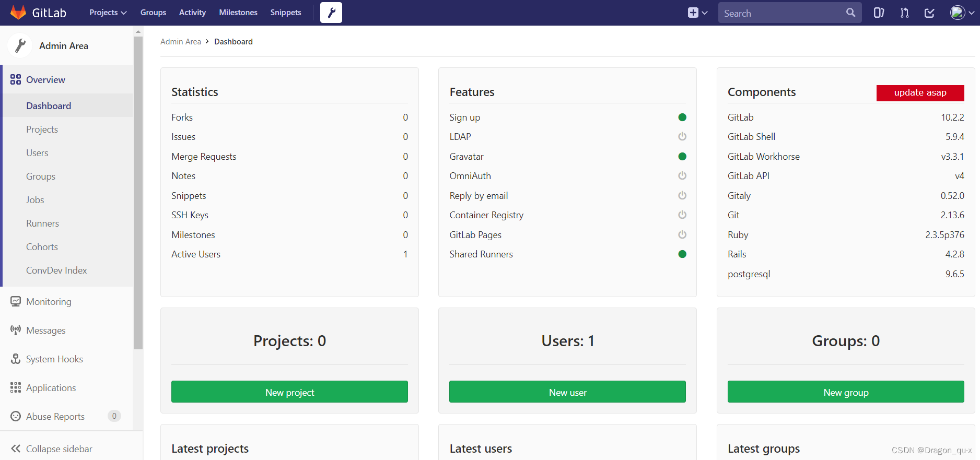Click the New user button

point(567,392)
